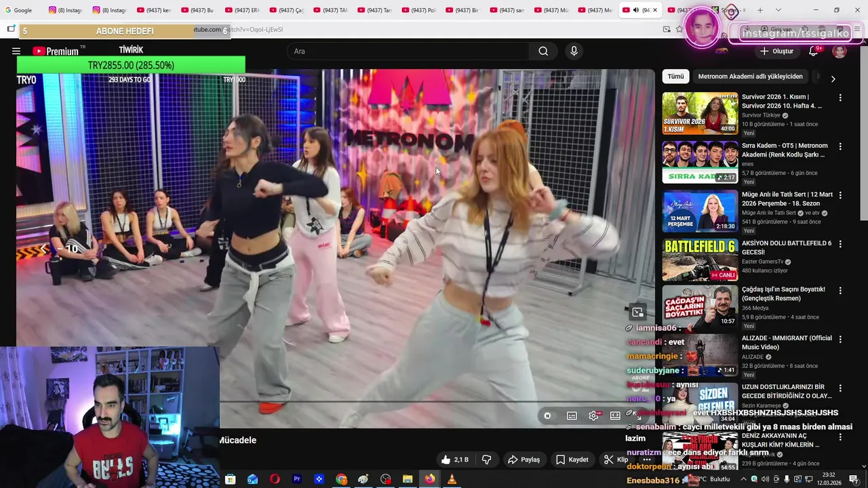Open Windows notification center

click(x=854, y=479)
